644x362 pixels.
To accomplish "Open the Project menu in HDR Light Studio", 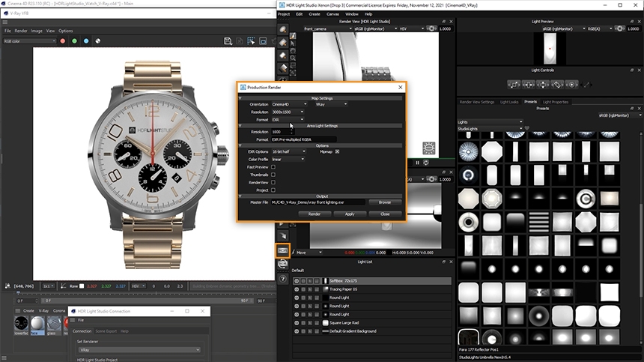I will point(284,14).
